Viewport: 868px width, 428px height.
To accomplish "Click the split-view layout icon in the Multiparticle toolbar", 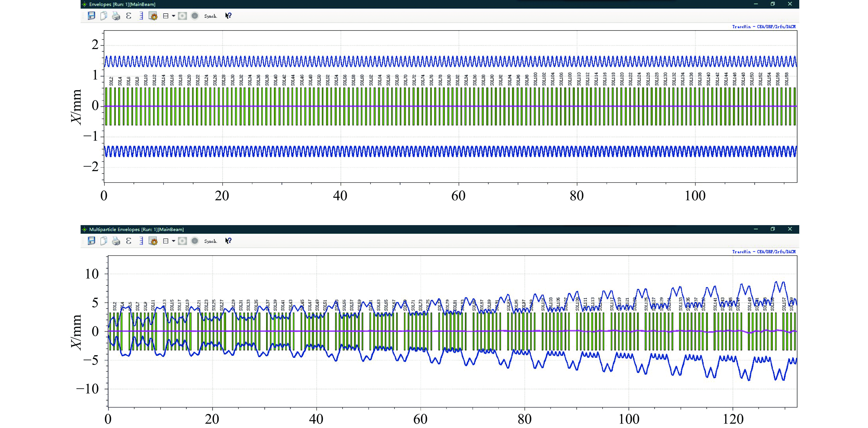I will 166,241.
